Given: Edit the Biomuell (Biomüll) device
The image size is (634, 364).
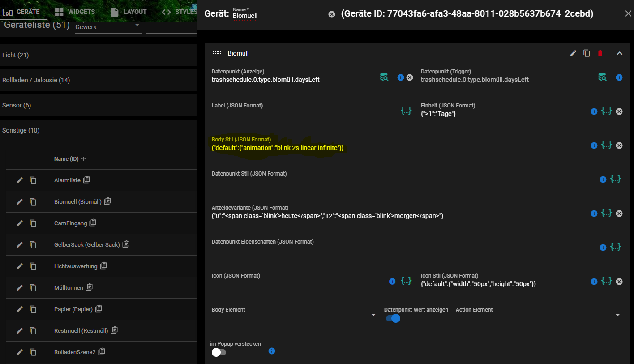Looking at the screenshot, I should coord(20,201).
